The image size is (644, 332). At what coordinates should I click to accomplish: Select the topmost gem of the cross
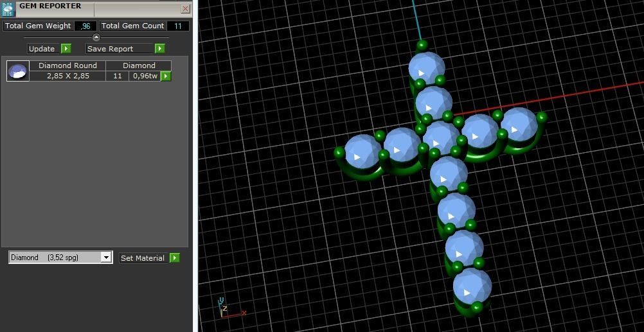427,69
